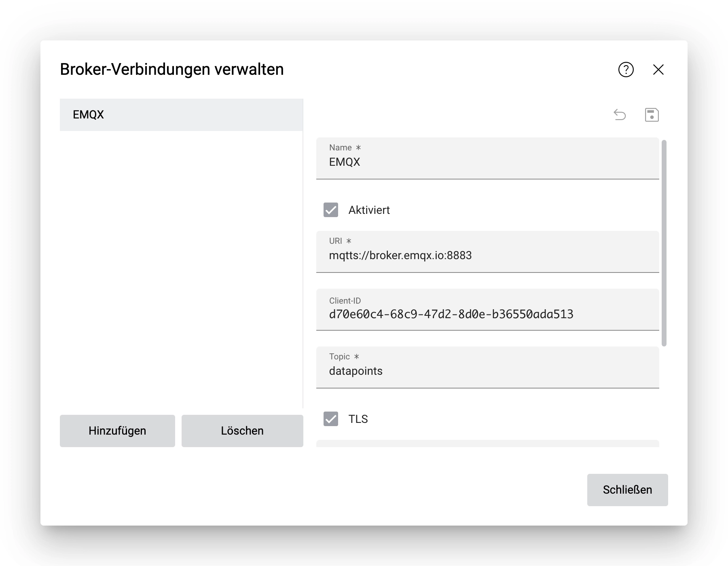Click Löschen to delete the broker

242,431
